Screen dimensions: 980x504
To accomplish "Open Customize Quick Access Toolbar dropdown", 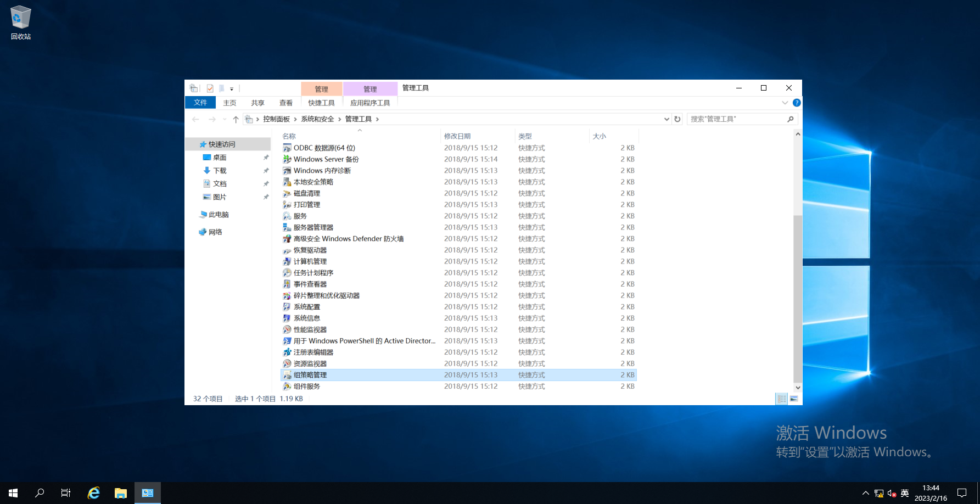I will [232, 88].
